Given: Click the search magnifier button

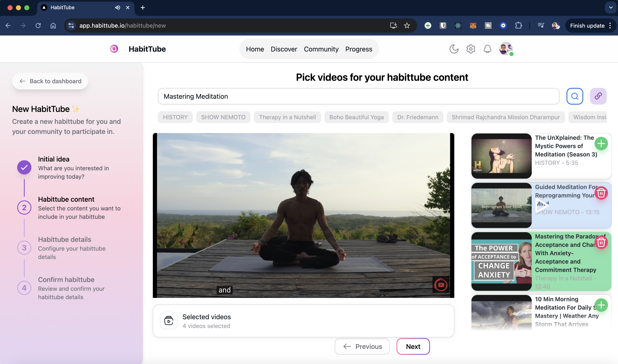Looking at the screenshot, I should point(574,96).
